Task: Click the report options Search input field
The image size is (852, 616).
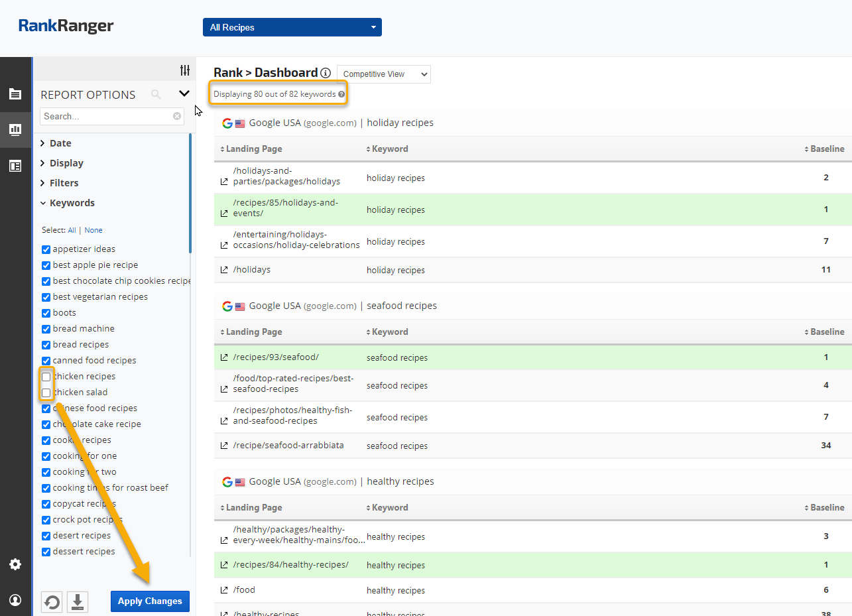Action: [106, 116]
